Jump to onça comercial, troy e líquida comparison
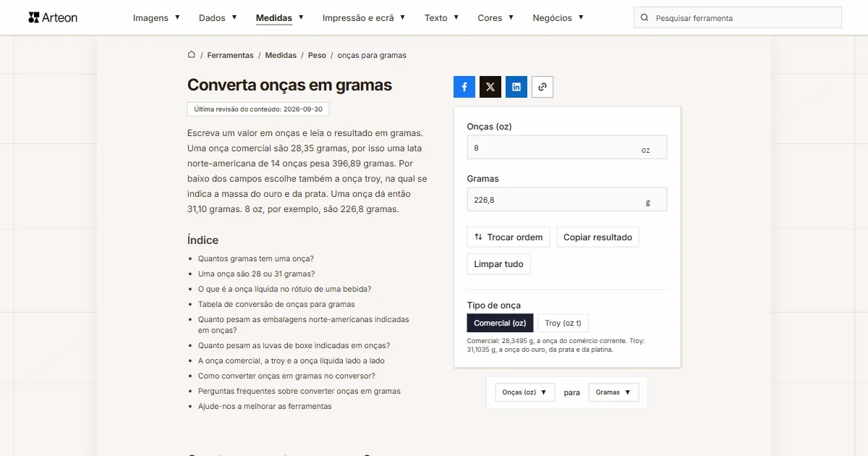Screen dimensions: 868x456 pyautogui.click(x=292, y=360)
